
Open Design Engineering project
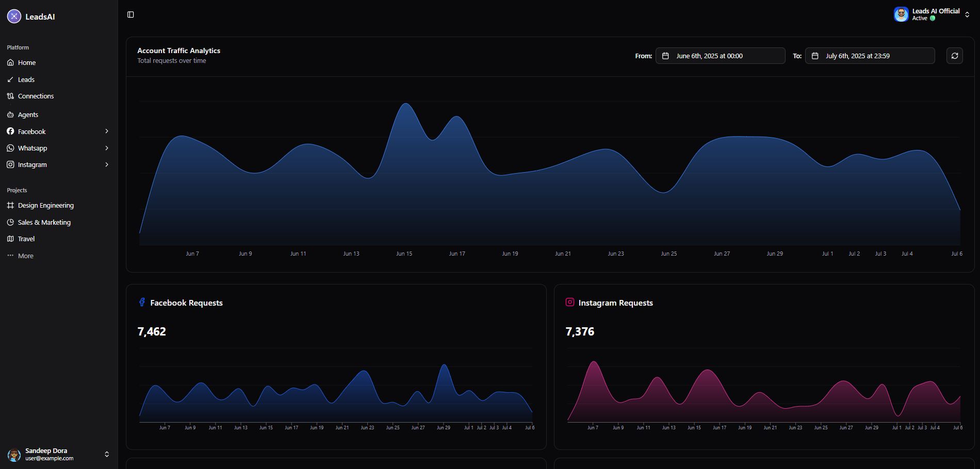tap(45, 206)
